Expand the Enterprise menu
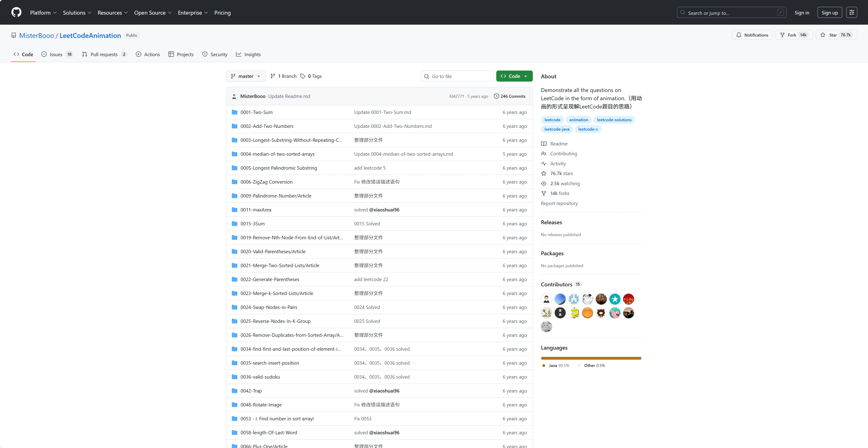The image size is (868, 448). pos(193,13)
